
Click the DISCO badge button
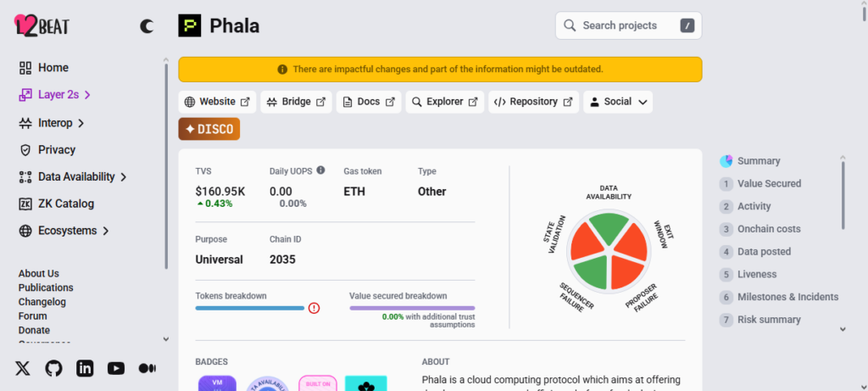tap(209, 129)
